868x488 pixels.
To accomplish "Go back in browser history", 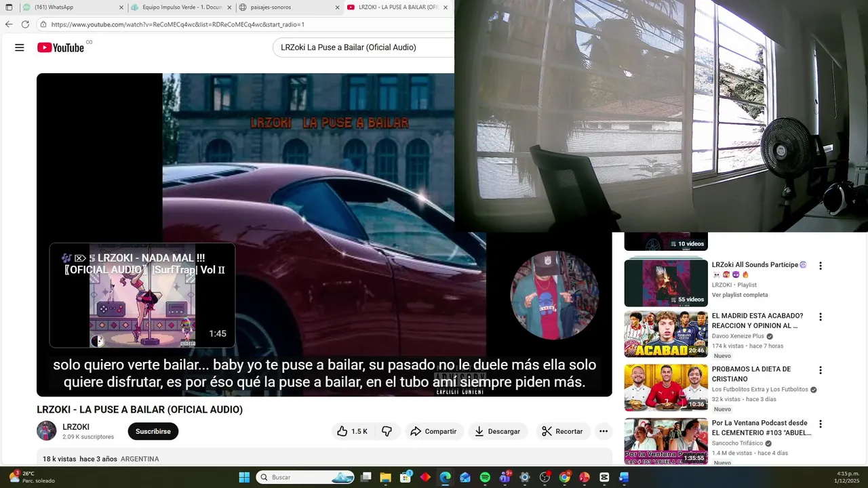I will [x=9, y=24].
